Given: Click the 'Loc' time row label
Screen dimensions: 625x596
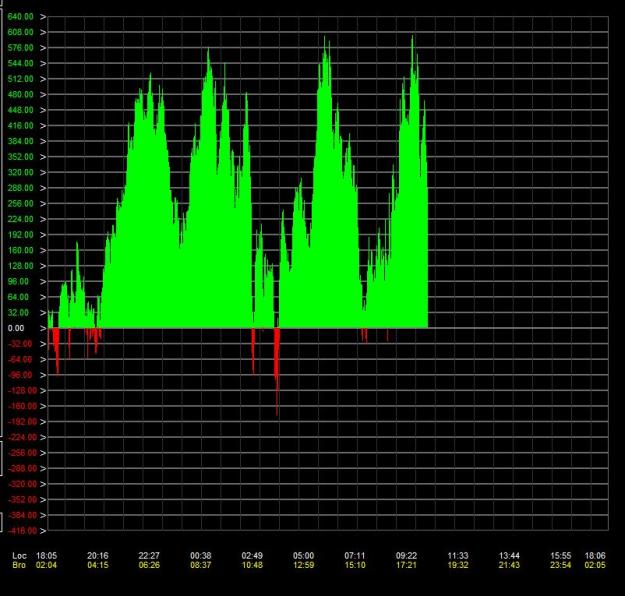Looking at the screenshot, I should (19, 555).
